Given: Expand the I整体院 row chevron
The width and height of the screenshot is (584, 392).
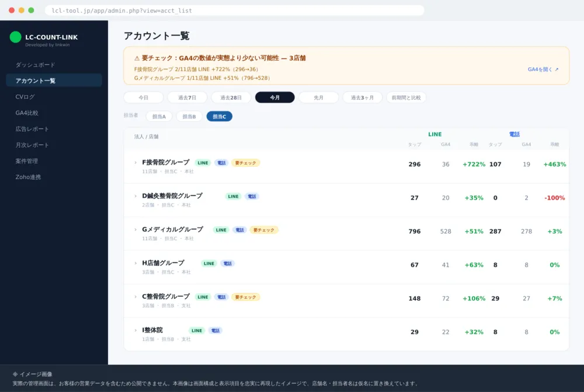Looking at the screenshot, I should pyautogui.click(x=135, y=330).
